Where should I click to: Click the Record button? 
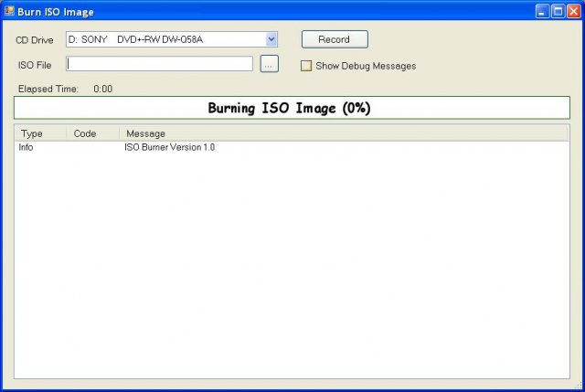point(335,39)
